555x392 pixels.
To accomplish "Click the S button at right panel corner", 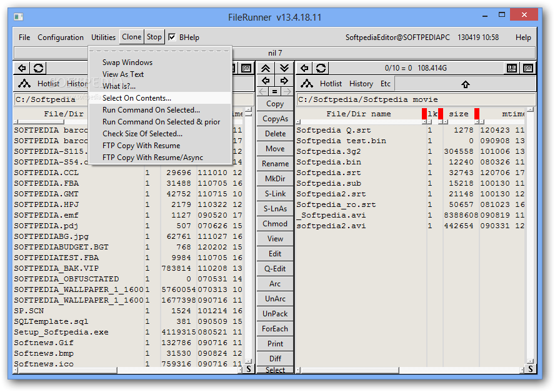I will (530, 369).
